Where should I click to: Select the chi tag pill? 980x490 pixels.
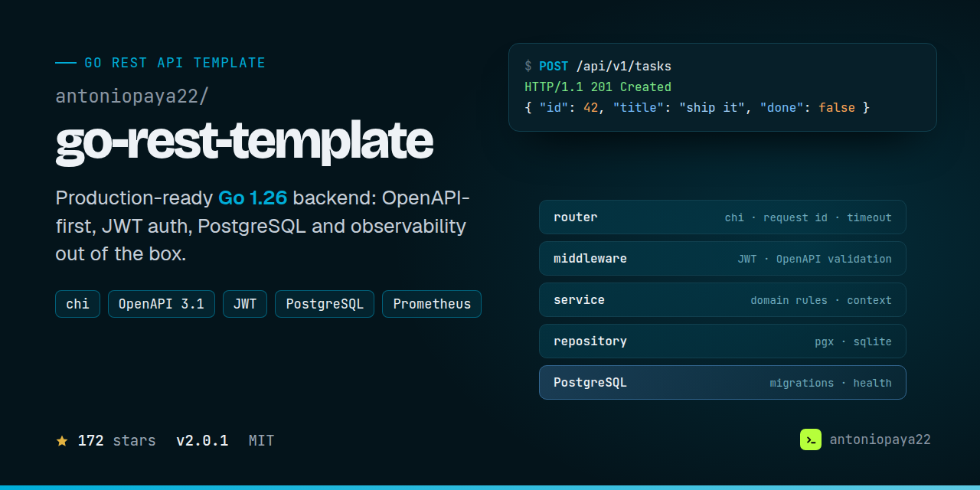(77, 304)
